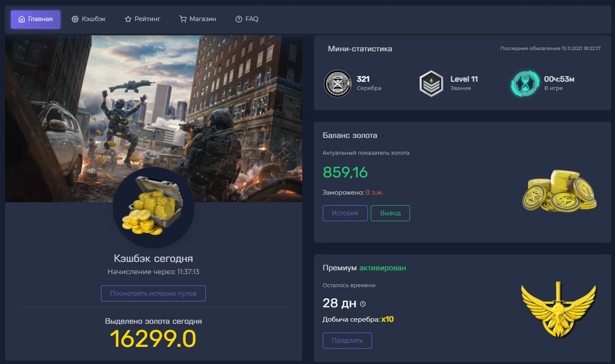Click the 16299.0 allocated gold amount

coord(153,339)
